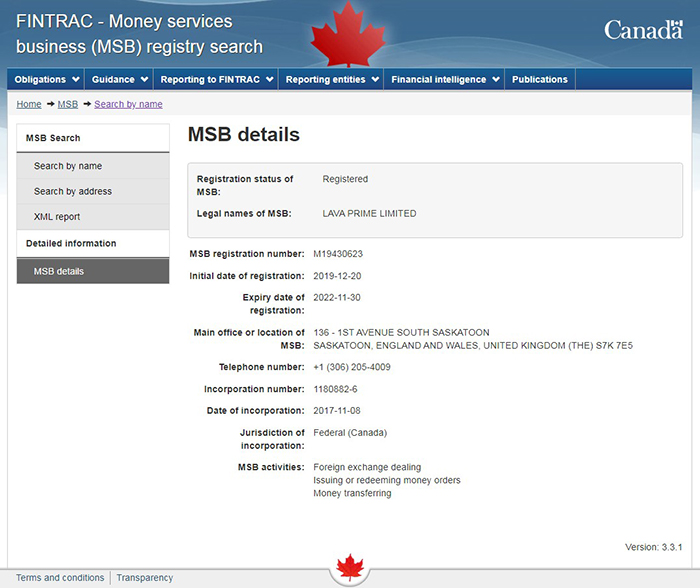The image size is (700, 588).
Task: Open XML report in sidebar
Action: click(93, 217)
